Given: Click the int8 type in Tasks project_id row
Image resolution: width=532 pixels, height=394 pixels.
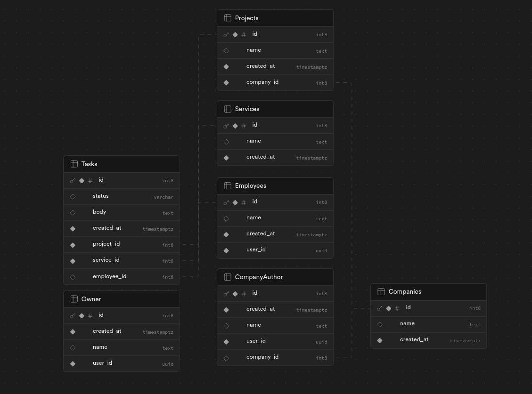Looking at the screenshot, I should pos(168,245).
